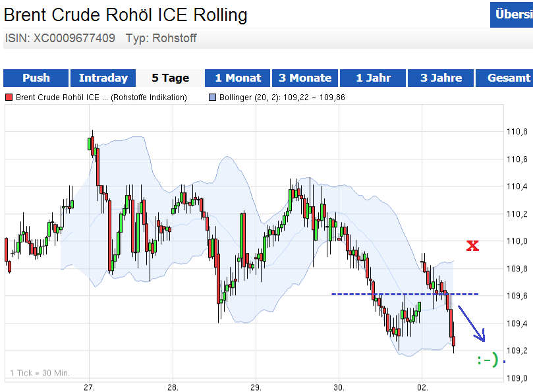Click the Brent Crude Rohöl ICE Rolling title
Image resolution: width=533 pixels, height=392 pixels.
[126, 14]
